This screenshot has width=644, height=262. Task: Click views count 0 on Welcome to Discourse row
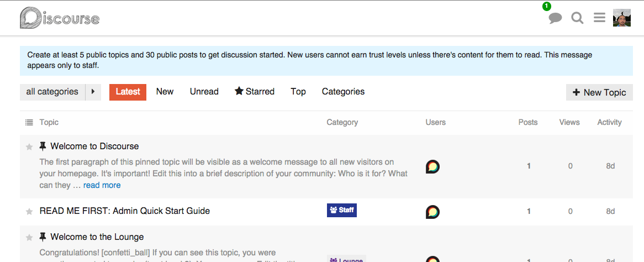[x=571, y=166]
